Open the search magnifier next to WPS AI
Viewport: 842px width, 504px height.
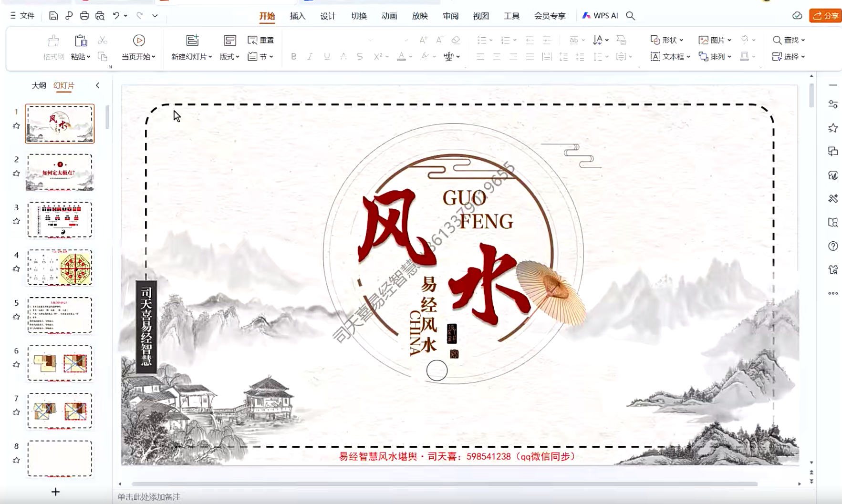tap(631, 16)
